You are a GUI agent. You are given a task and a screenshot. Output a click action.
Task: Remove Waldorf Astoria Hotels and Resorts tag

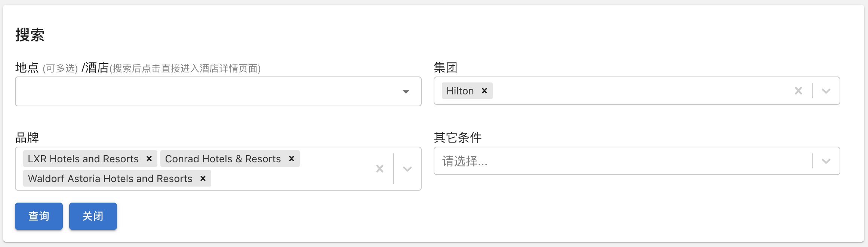tap(203, 178)
